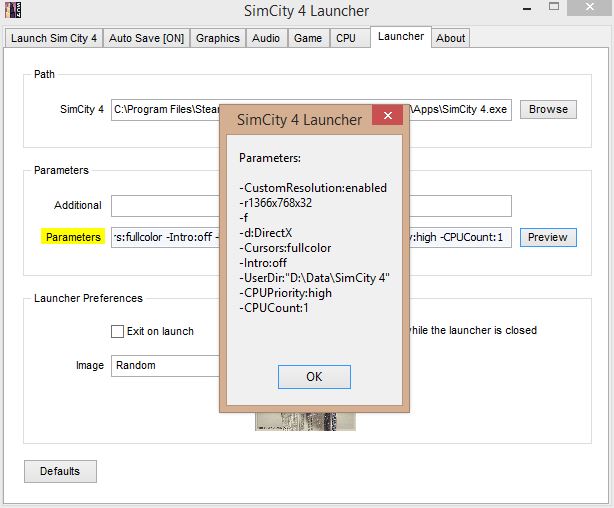This screenshot has height=508, width=614.
Task: Click the -UserDir parameter line
Action: coord(314,278)
